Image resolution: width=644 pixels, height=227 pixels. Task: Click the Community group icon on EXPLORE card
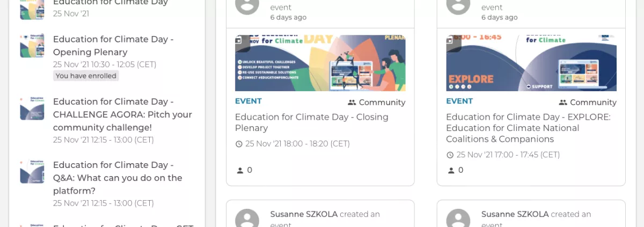562,102
